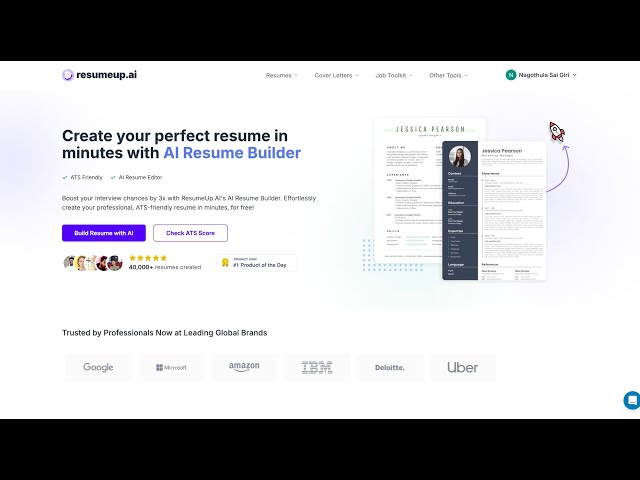Click the Product Hunt medal icon
The image size is (640, 480).
click(225, 262)
